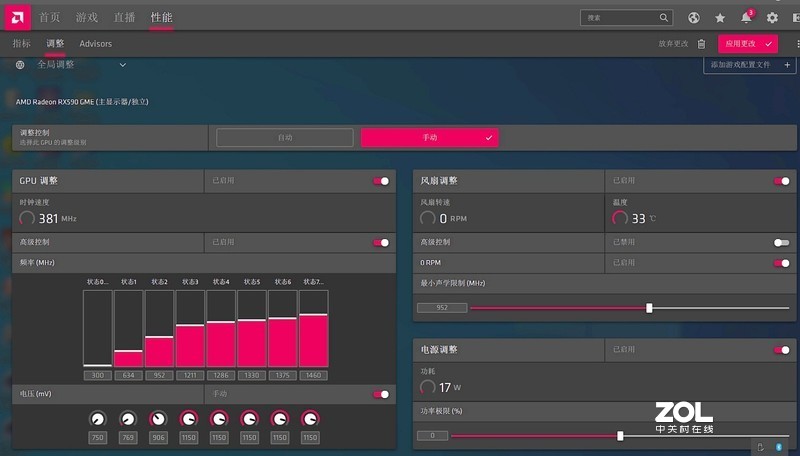Click state 0 frequency field 300
Screen dimensions: 800x456
tap(97, 375)
